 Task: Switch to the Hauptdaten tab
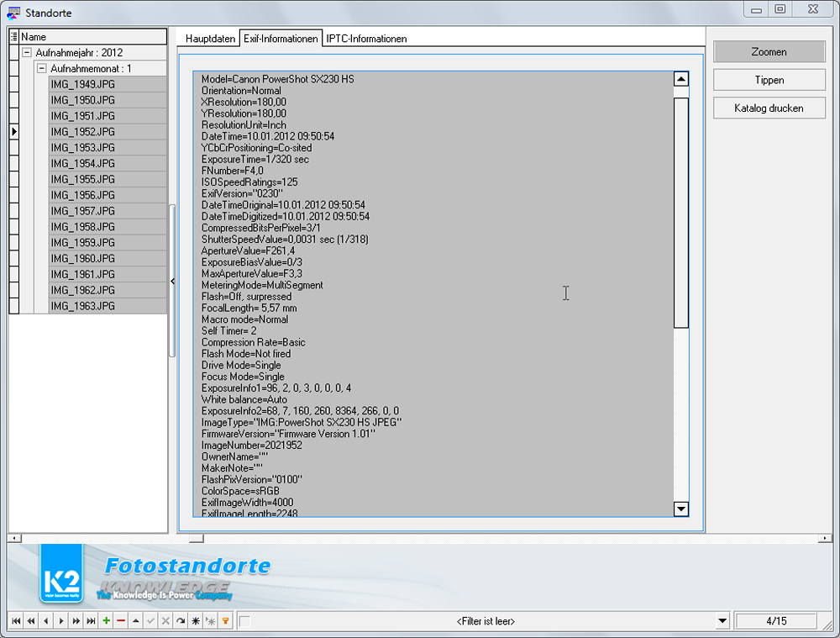[211, 39]
